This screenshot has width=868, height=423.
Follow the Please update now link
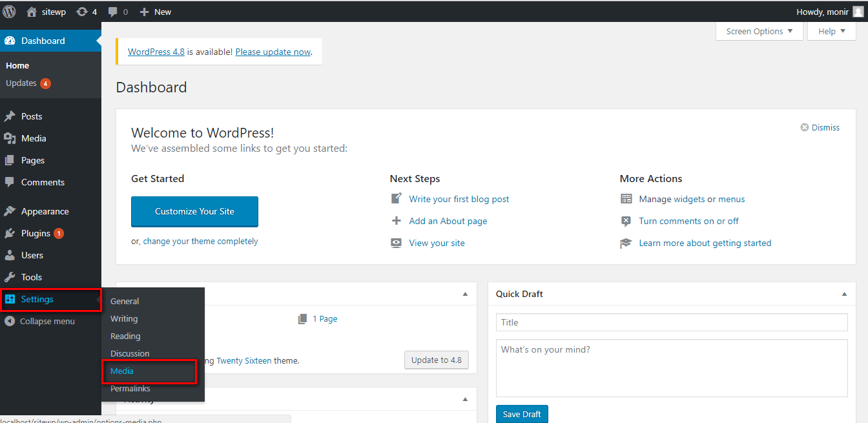pyautogui.click(x=273, y=52)
